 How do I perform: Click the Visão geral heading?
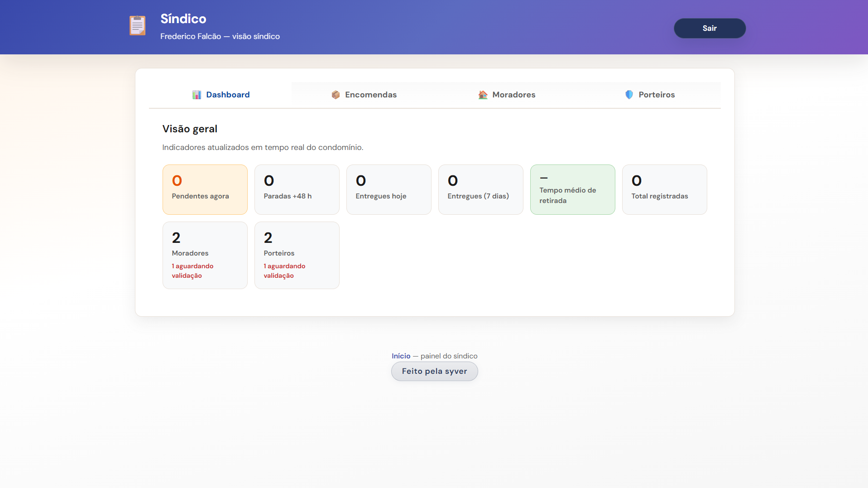click(190, 129)
